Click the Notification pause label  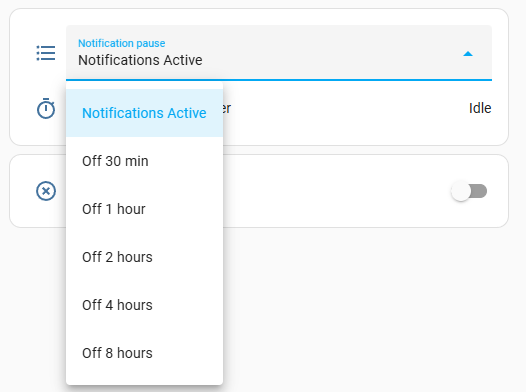point(121,43)
